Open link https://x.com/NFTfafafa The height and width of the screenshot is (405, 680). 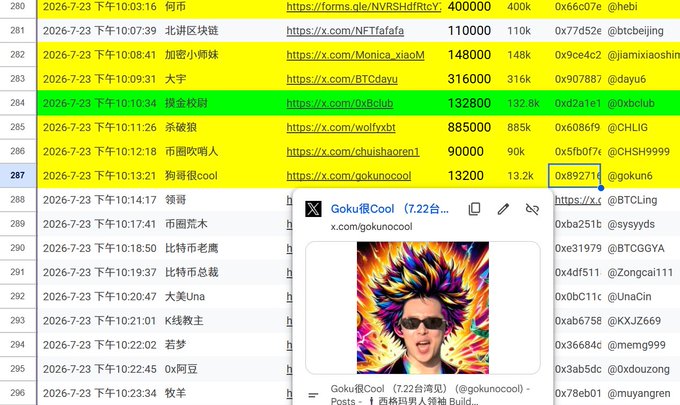(345, 31)
